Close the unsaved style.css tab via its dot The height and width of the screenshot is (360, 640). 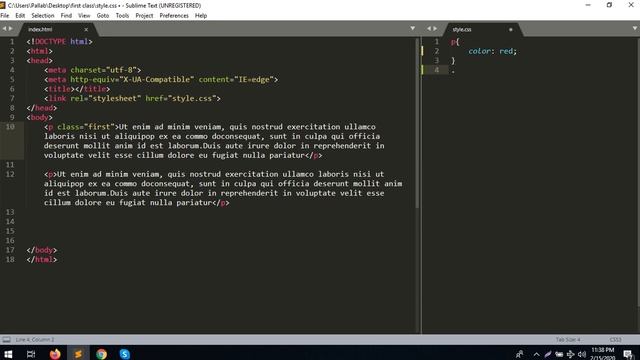[x=511, y=29]
